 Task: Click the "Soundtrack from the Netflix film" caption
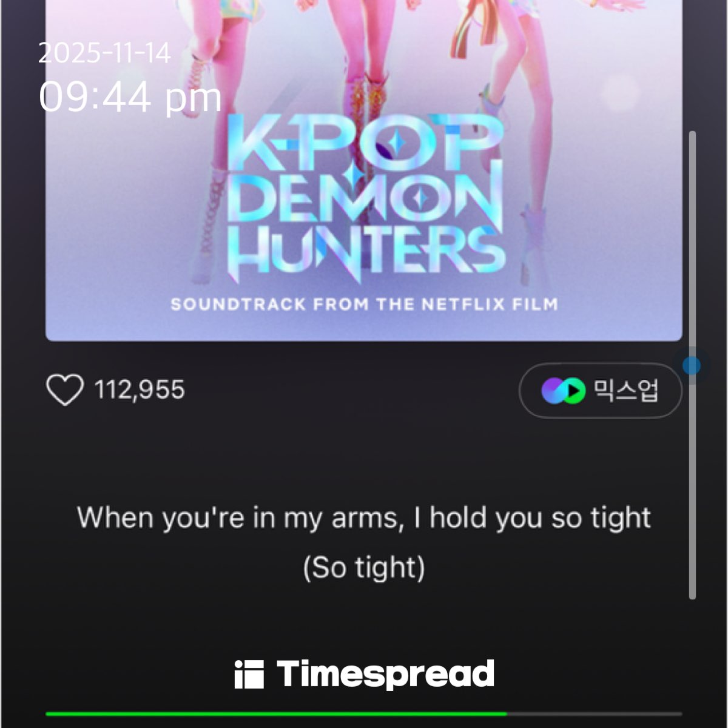pos(364,304)
